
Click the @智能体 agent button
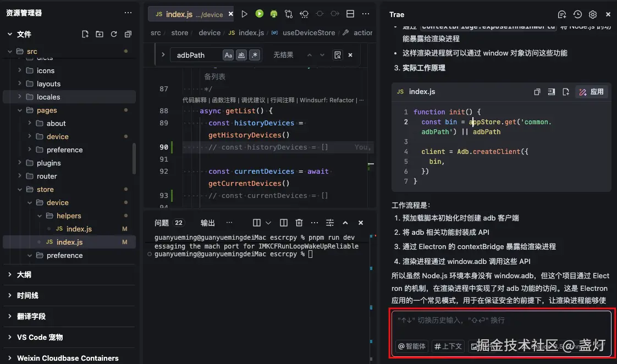[412, 346]
